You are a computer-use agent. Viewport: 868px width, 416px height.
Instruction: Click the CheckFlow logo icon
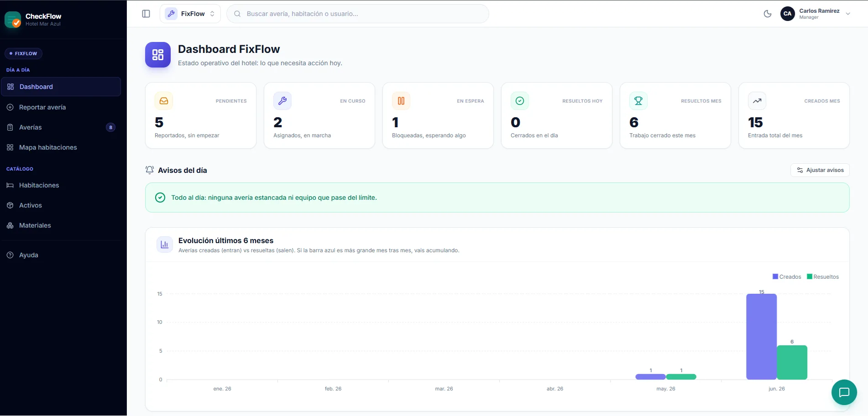13,20
